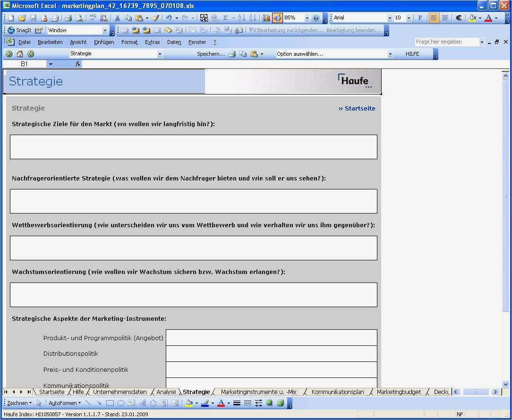
Task: Open the Zeichnen dropdown menu
Action: 19,403
